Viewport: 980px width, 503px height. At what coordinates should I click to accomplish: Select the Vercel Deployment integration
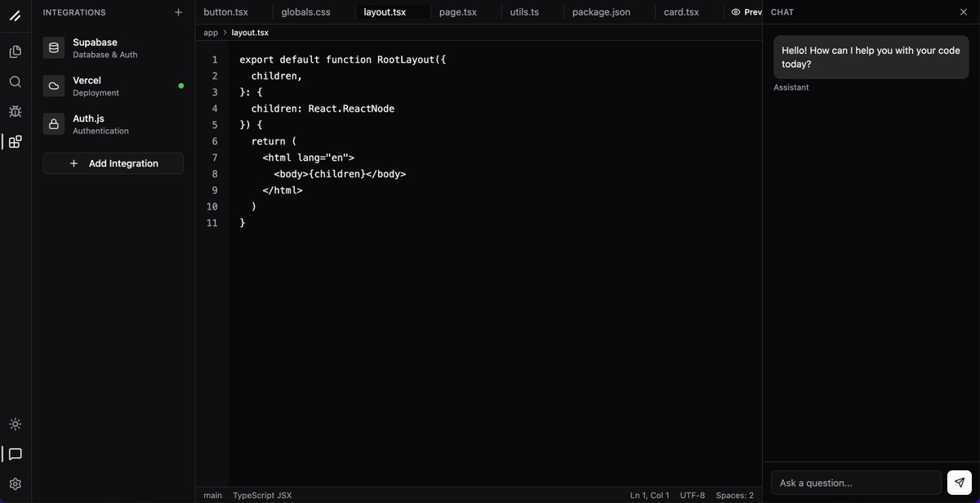click(114, 87)
